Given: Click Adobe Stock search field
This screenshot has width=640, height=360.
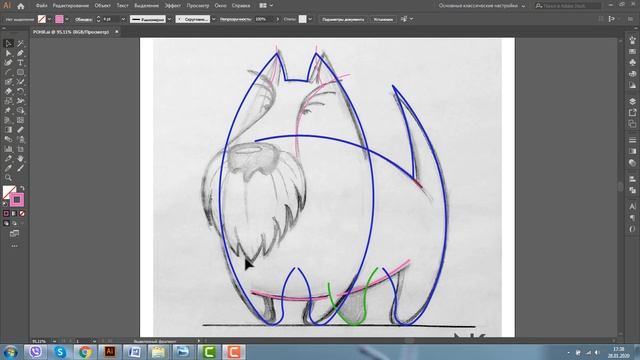Looking at the screenshot, I should click(x=568, y=6).
